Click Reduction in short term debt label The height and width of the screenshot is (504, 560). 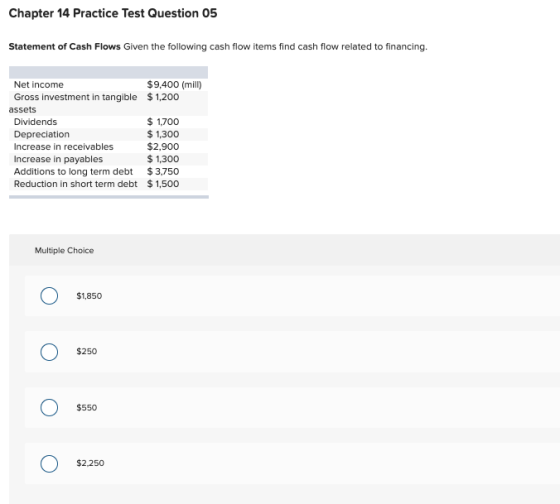tap(75, 184)
